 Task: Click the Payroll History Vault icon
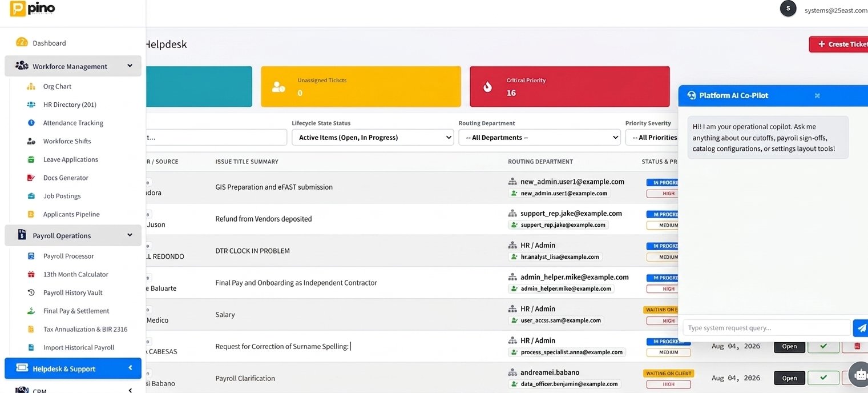pyautogui.click(x=31, y=292)
